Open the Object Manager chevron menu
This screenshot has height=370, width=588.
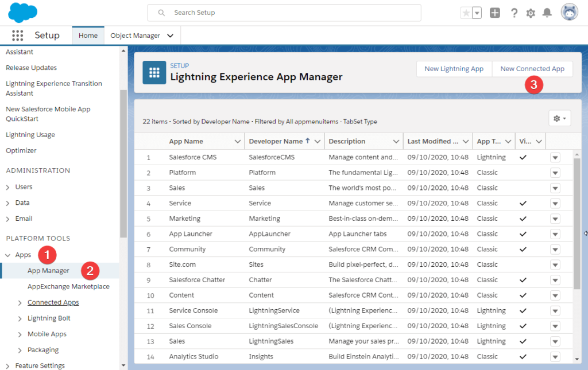pos(170,36)
